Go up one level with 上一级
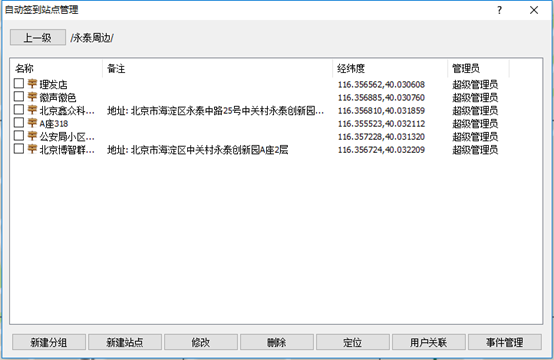This screenshot has height=360, width=554. click(38, 37)
